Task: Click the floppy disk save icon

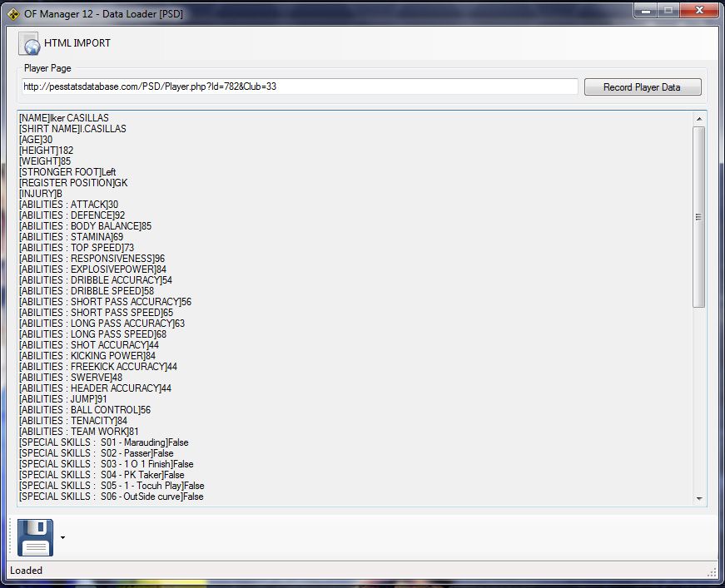Action: point(35,537)
